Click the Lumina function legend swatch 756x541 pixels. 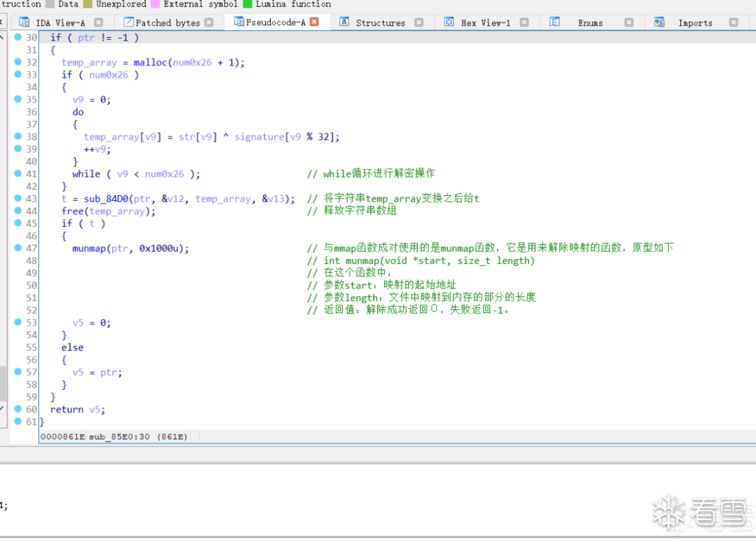(247, 4)
